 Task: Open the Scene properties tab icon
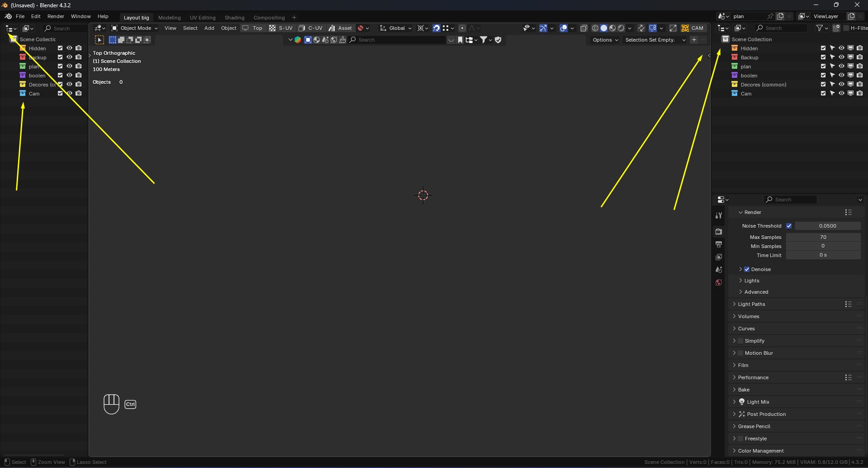719,270
